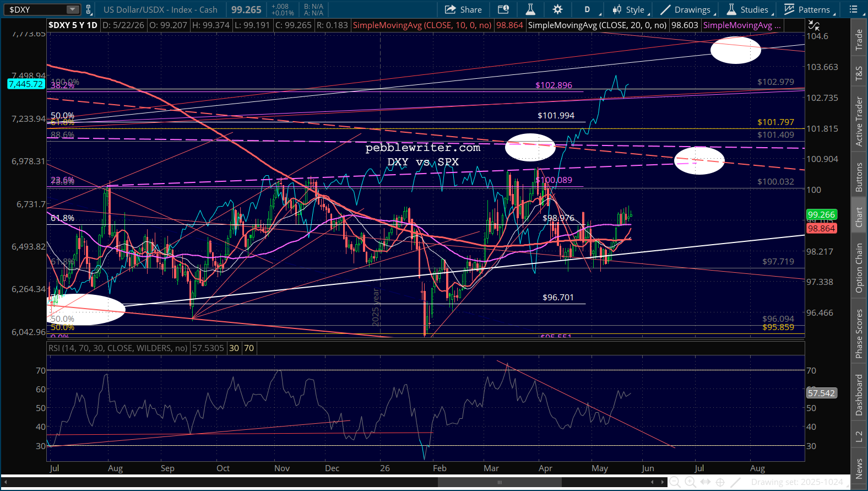The height and width of the screenshot is (491, 868).
Task: Toggle chart price axis scale icon
Action: pyautogui.click(x=814, y=25)
